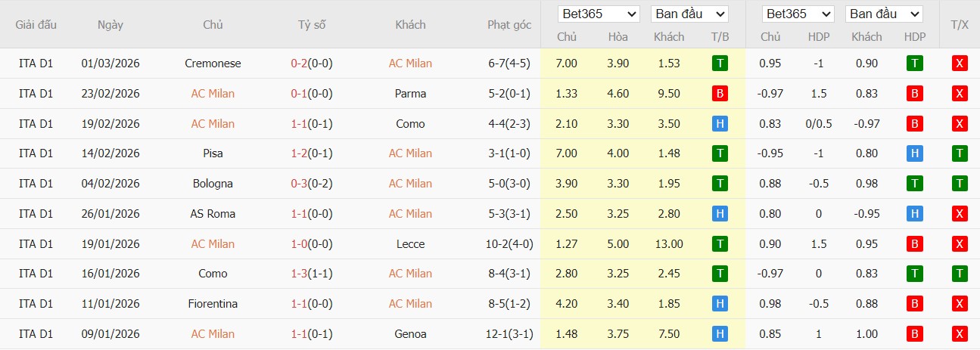Click the green T badge for Cremonese match
Screen dimensions: 980x350
coord(720,63)
